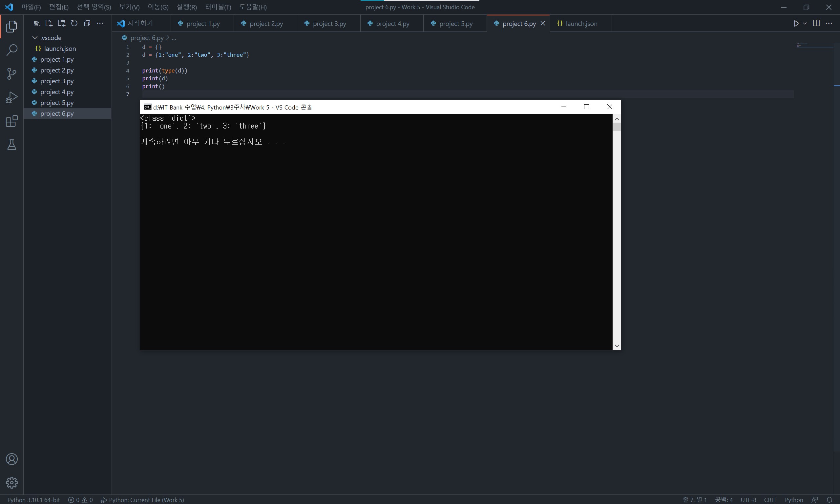Screen dimensions: 840x504
Task: Click Python 3.10.1 64-bit interpreter selector
Action: pos(34,500)
